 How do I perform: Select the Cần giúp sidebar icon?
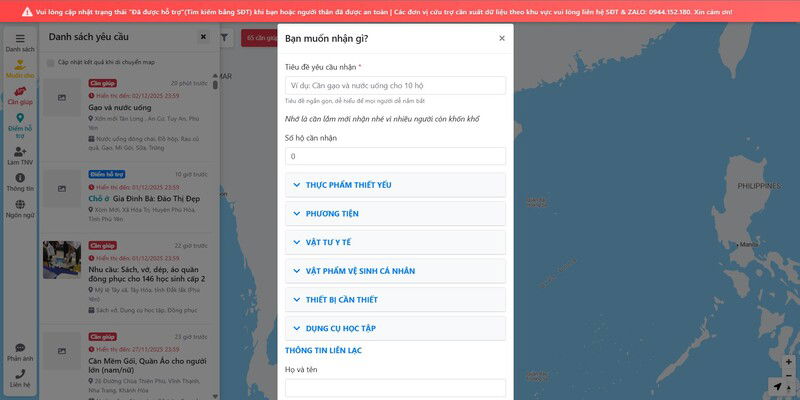pyautogui.click(x=19, y=95)
